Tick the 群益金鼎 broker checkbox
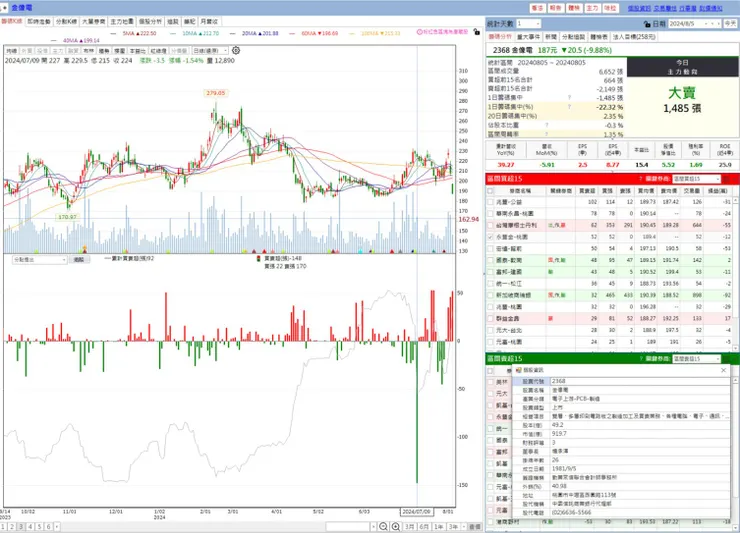The width and height of the screenshot is (740, 533). [x=491, y=319]
